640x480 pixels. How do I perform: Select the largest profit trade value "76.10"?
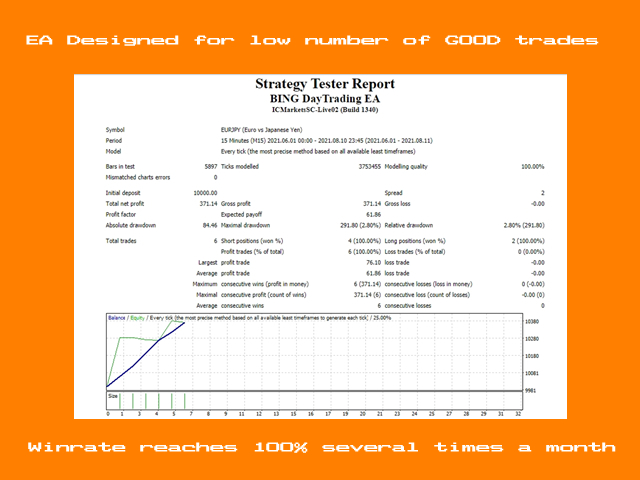373,262
